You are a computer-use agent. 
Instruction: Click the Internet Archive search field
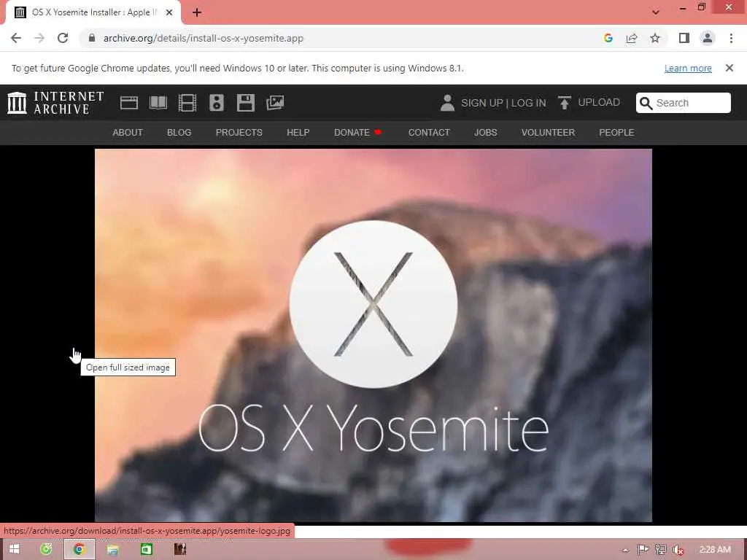(x=683, y=103)
